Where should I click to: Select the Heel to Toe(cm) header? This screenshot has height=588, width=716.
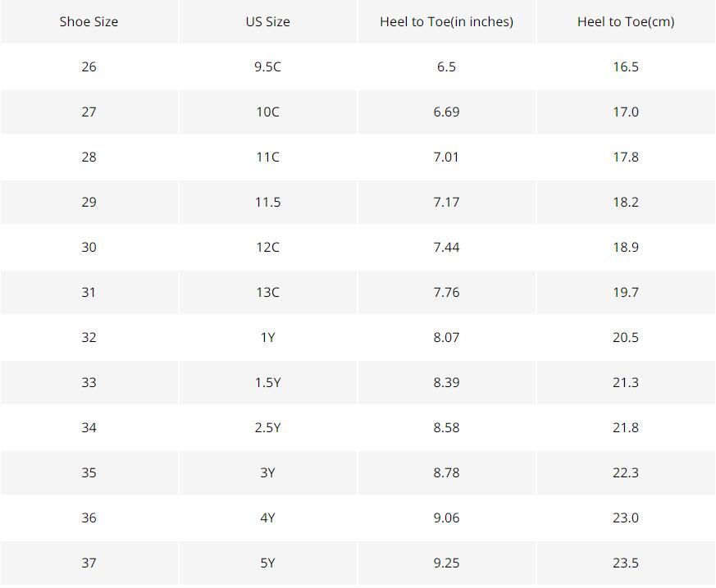pyautogui.click(x=626, y=22)
